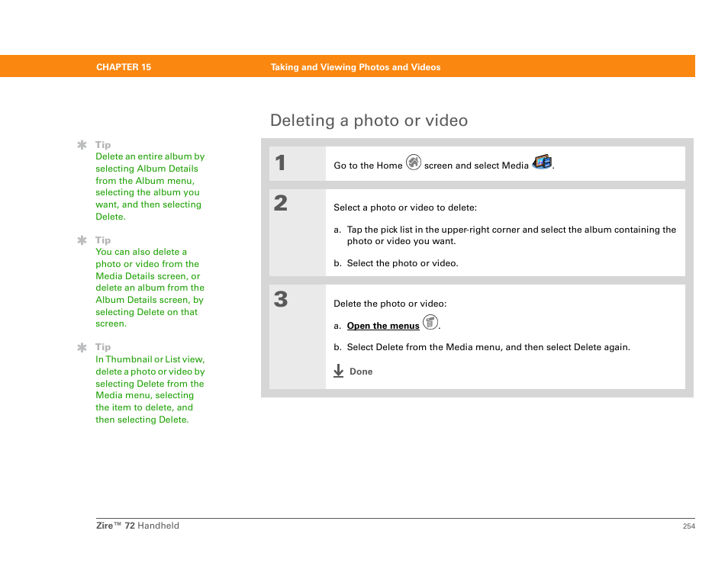
Task: Click the menu icon beside Open the menus
Action: tap(430, 322)
